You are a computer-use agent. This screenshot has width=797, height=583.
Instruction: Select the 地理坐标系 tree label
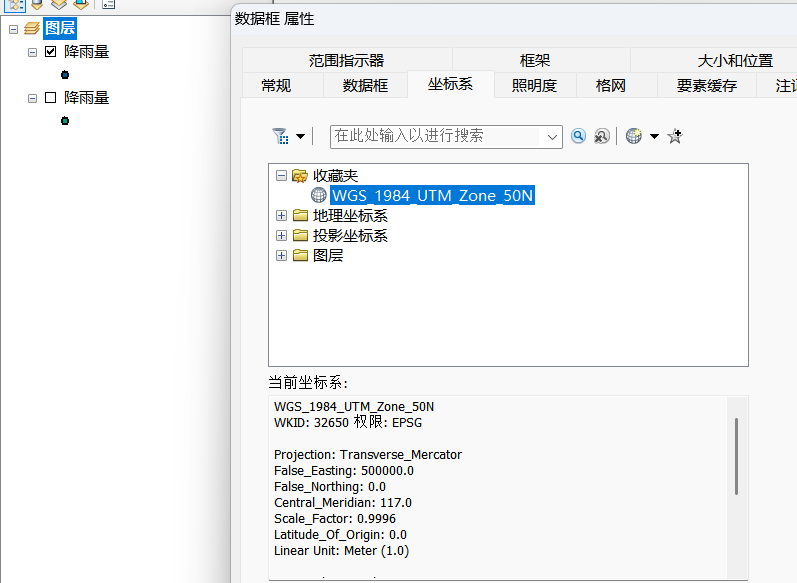(350, 216)
